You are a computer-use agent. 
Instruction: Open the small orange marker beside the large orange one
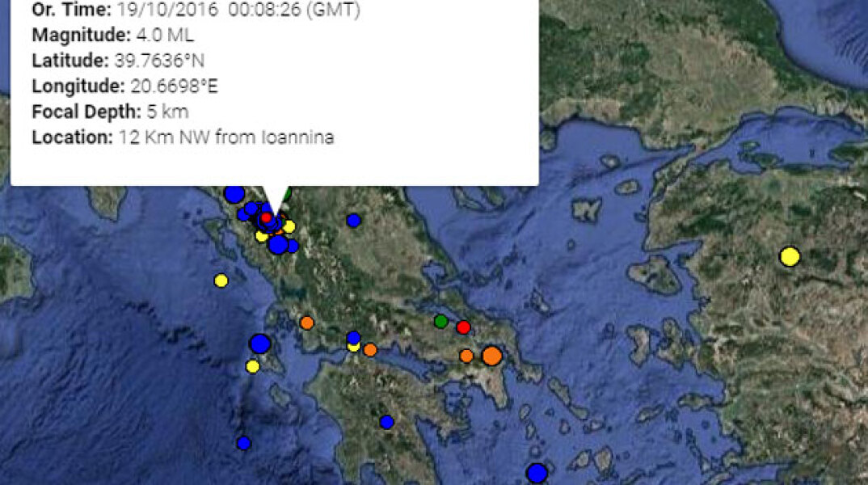[466, 356]
